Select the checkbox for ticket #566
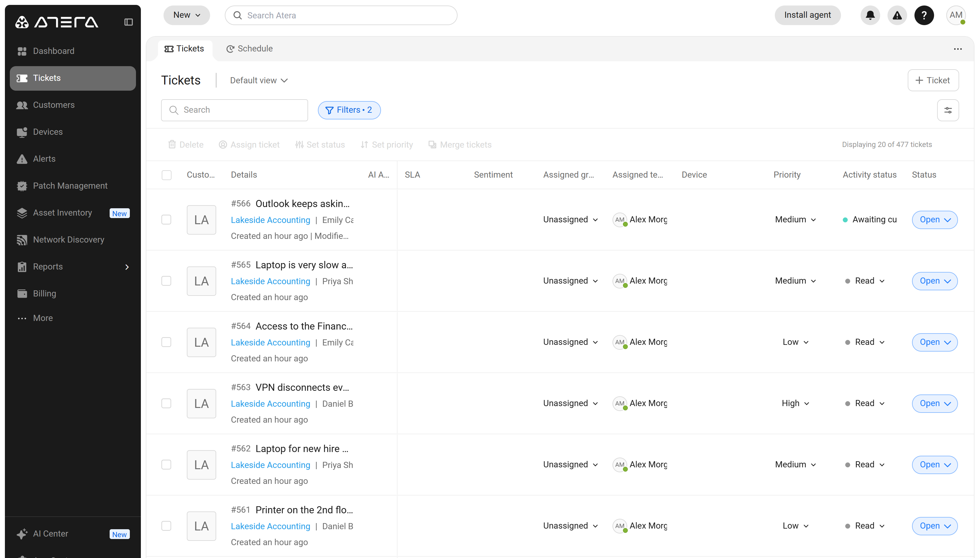 pyautogui.click(x=166, y=220)
